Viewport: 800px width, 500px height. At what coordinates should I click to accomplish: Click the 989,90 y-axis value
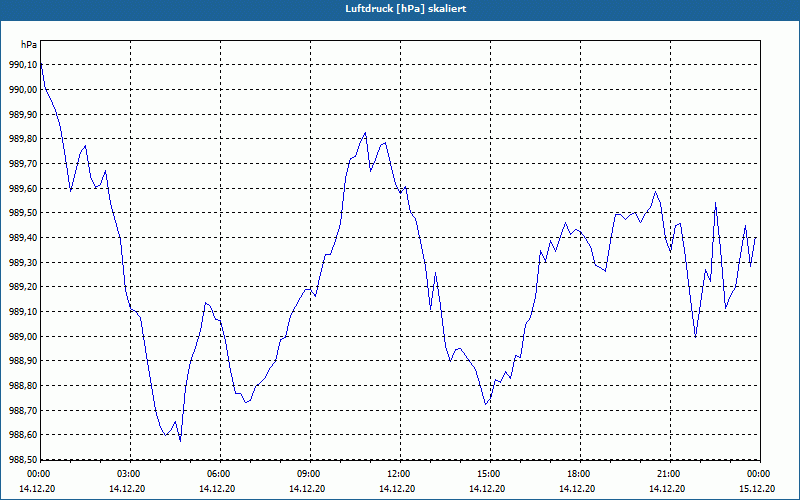(23, 114)
